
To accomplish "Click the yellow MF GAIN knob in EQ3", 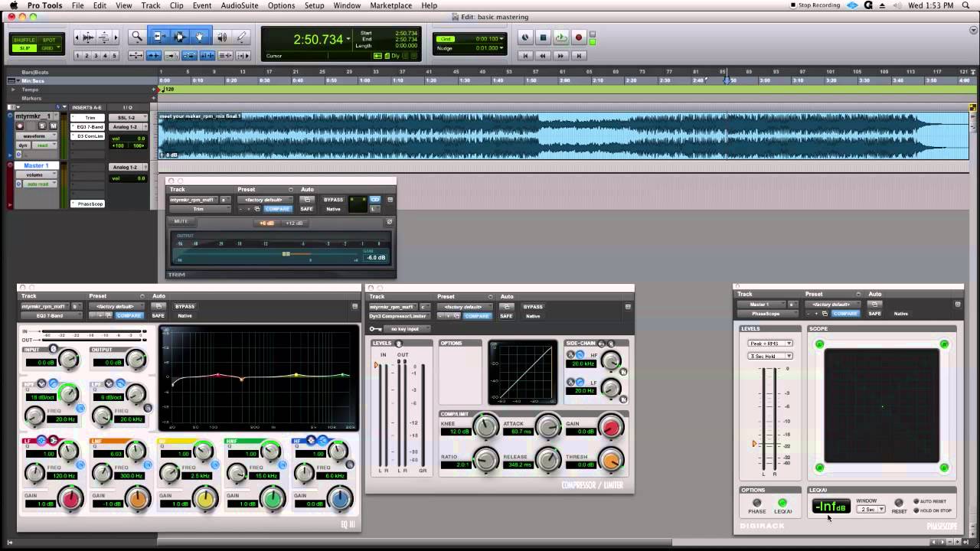I will 205,500.
